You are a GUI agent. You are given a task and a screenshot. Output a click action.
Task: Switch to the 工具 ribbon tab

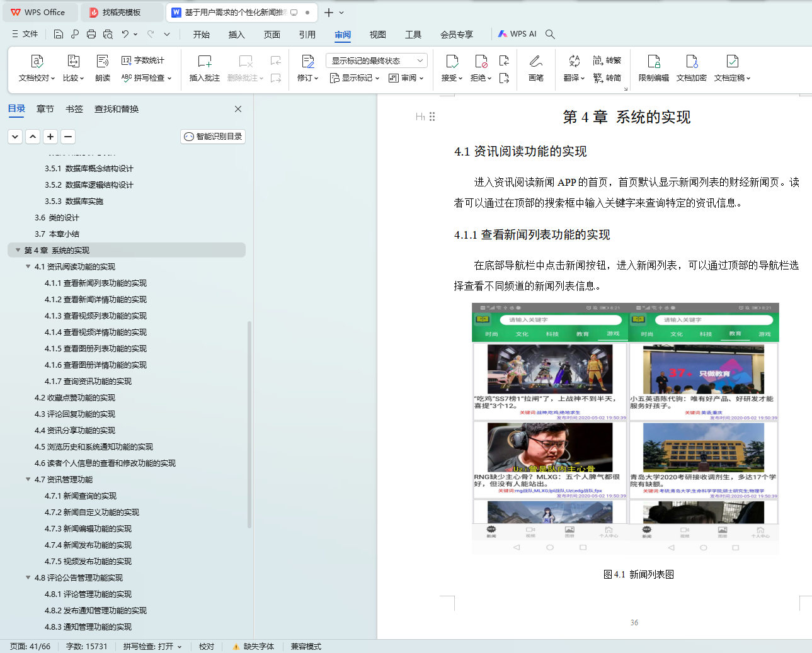413,35
